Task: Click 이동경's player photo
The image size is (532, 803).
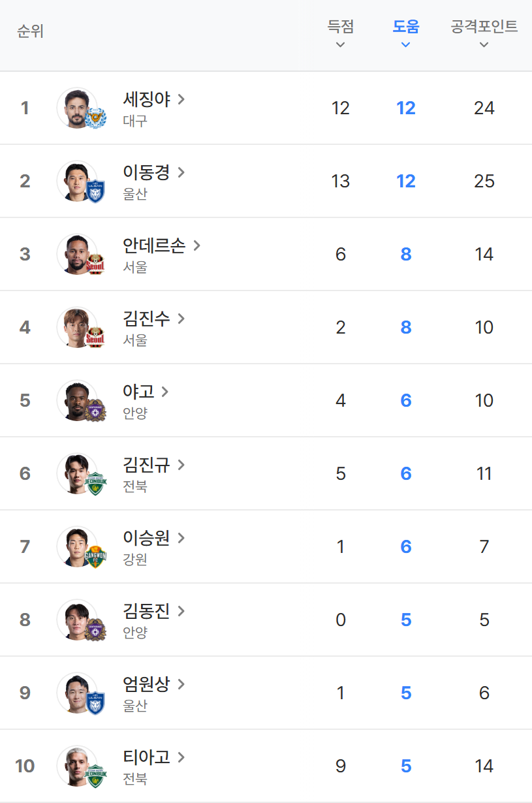Action: tap(76, 180)
